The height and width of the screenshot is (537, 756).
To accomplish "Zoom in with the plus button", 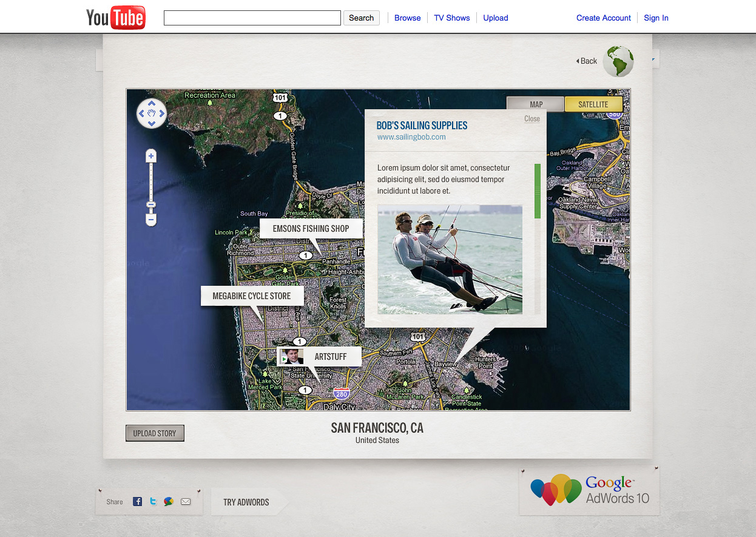I will point(152,156).
